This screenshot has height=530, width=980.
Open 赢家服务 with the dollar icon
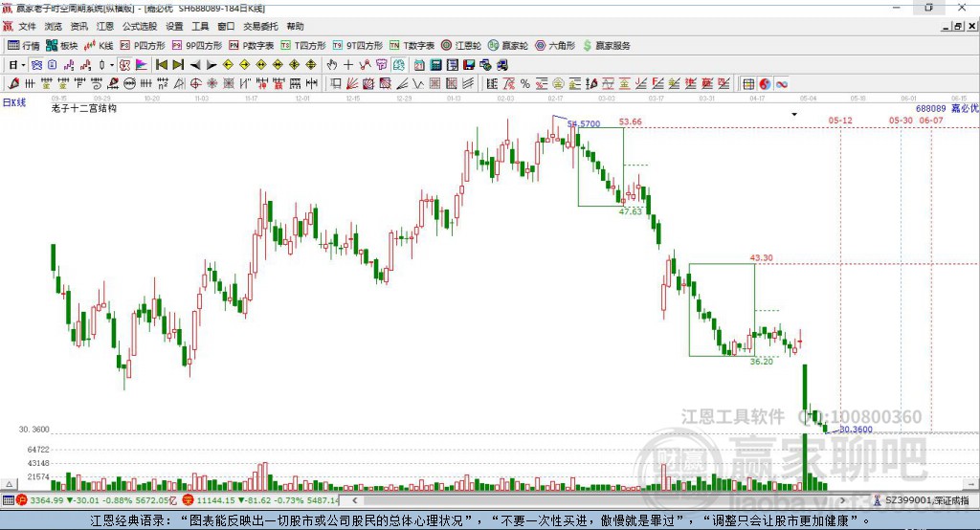606,46
